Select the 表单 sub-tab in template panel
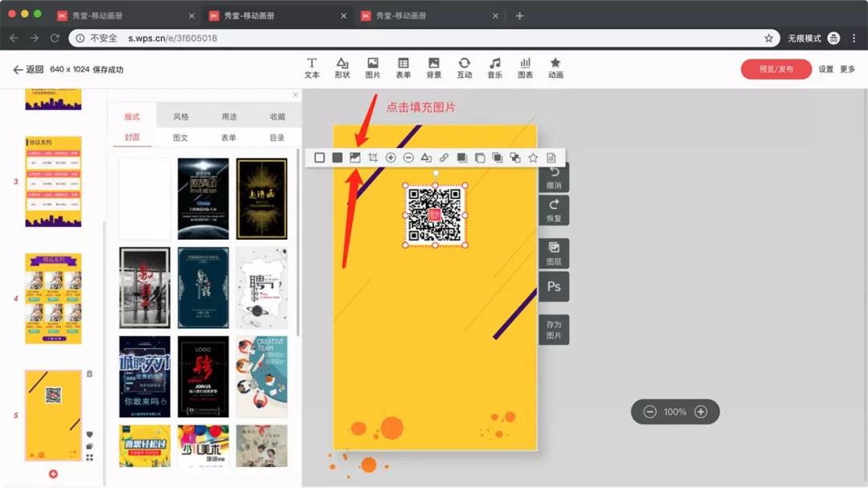The height and width of the screenshot is (488, 868). [x=228, y=137]
